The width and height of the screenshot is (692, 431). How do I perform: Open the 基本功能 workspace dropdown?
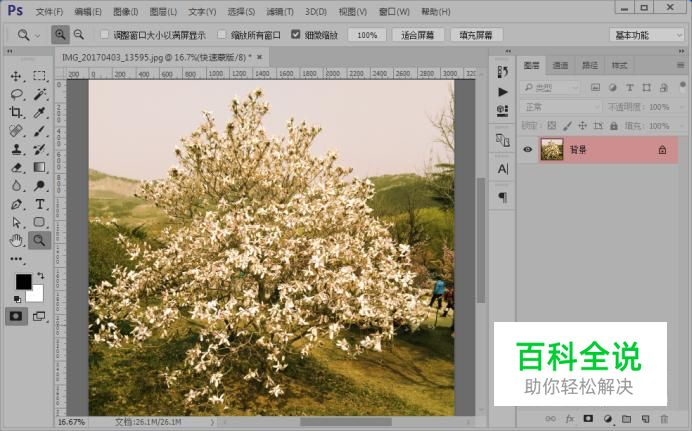click(647, 35)
